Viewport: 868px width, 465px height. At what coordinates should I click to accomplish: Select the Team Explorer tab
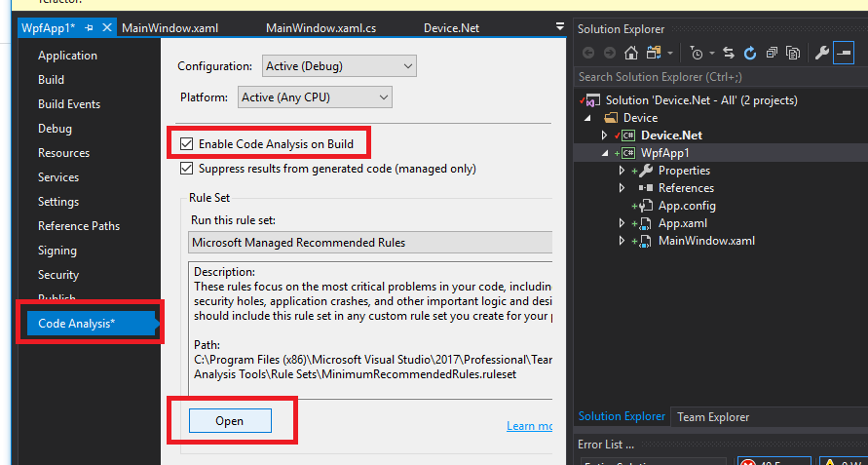click(713, 417)
